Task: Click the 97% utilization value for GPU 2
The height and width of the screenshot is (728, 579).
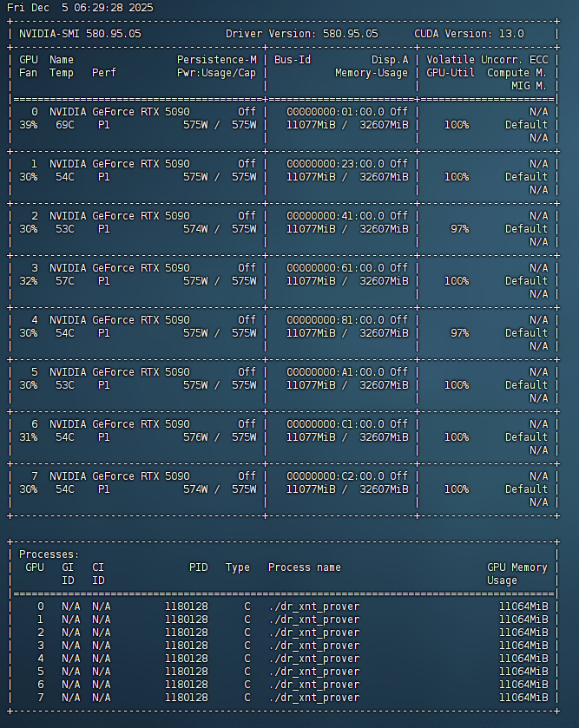Action: point(459,229)
